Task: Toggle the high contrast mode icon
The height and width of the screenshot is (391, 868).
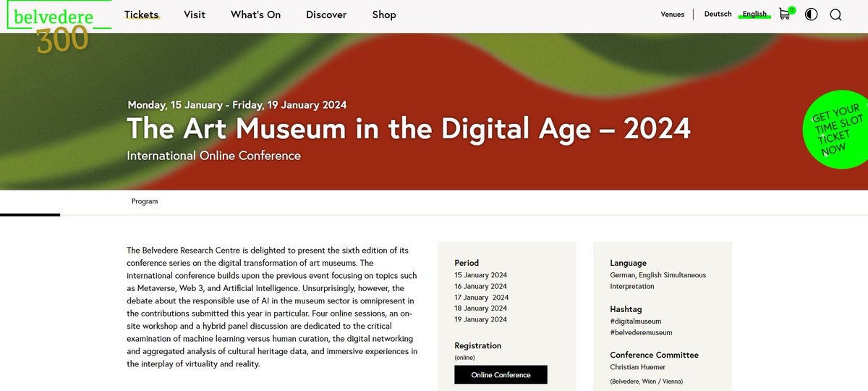Action: pos(811,14)
